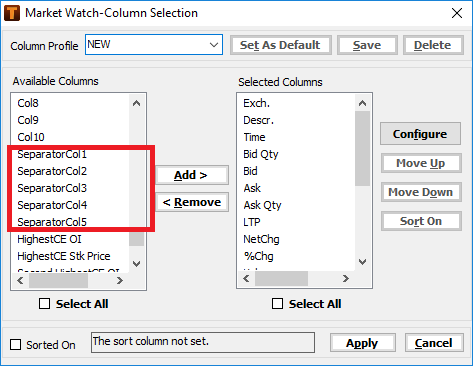Select Bid Qty in Selected Columns
This screenshot has width=473, height=366.
point(261,154)
